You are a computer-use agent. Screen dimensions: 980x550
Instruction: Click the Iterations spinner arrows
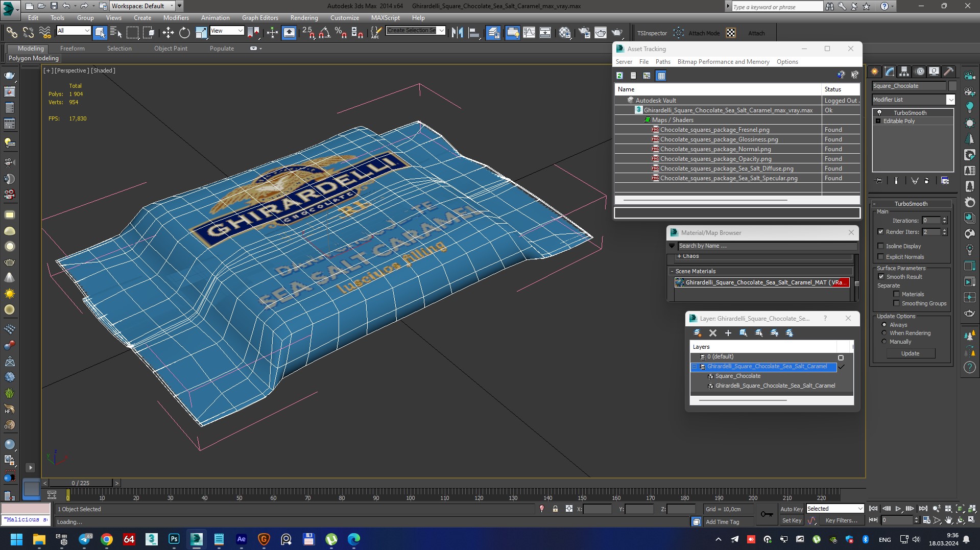coord(944,221)
